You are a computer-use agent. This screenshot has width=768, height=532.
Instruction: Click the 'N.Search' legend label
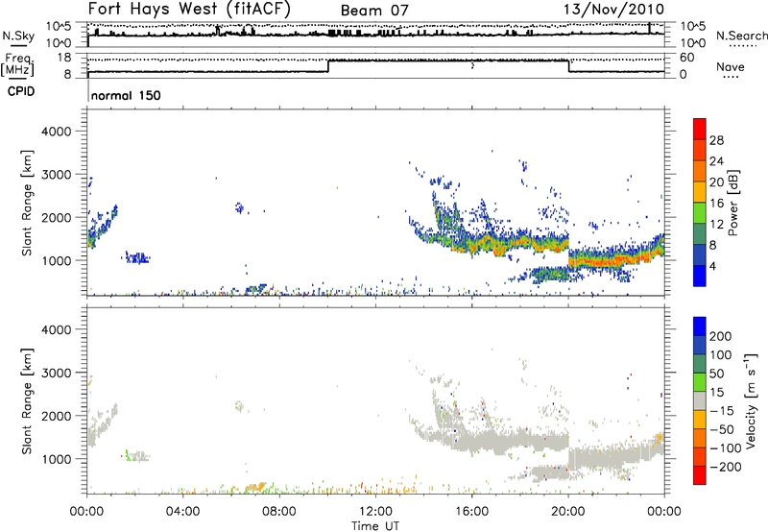click(741, 36)
